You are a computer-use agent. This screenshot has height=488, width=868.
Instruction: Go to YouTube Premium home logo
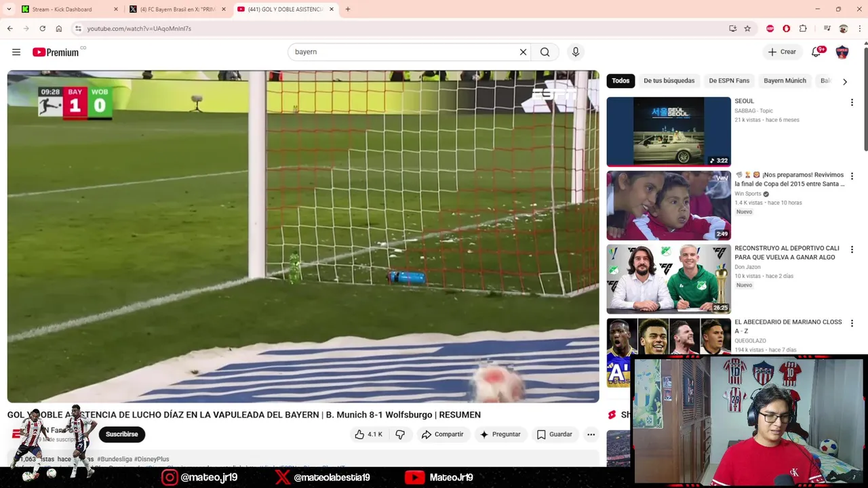coord(56,52)
